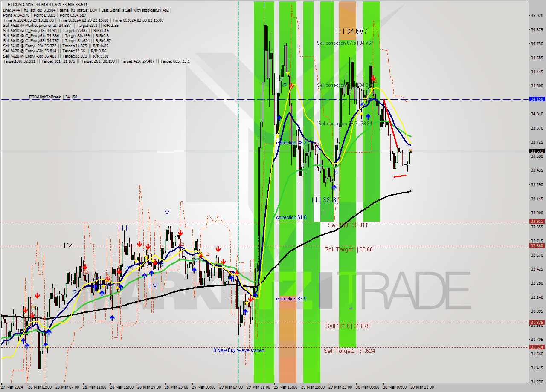Click the blue 'correction 61.8' label
The image size is (546, 392).
(x=291, y=217)
